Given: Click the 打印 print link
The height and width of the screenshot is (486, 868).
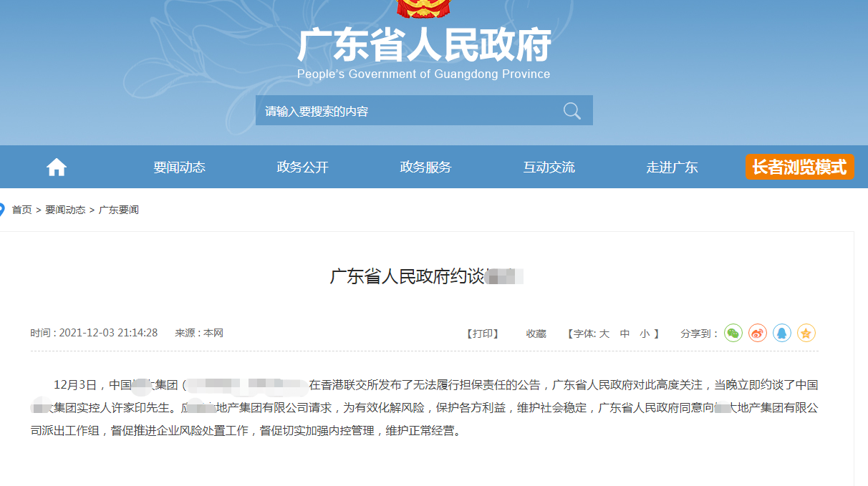Looking at the screenshot, I should coord(483,334).
